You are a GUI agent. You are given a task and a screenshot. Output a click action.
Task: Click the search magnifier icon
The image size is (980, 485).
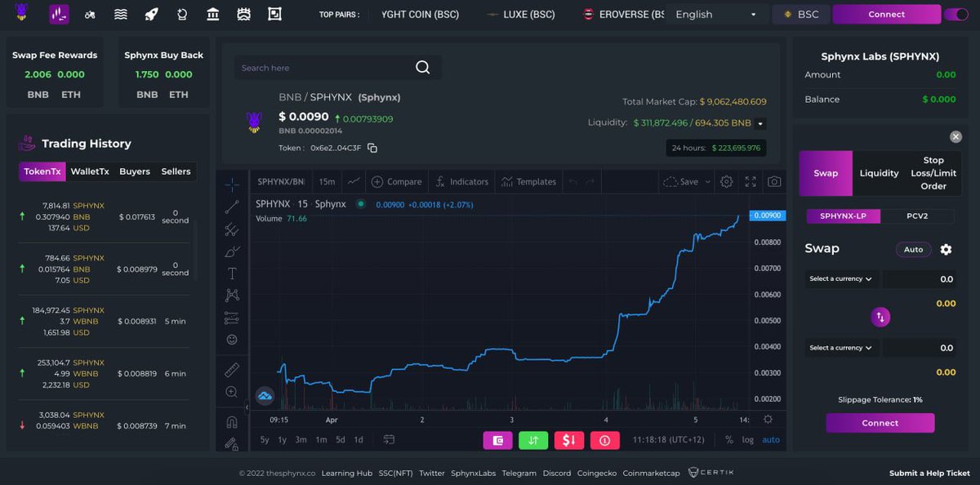(x=422, y=67)
